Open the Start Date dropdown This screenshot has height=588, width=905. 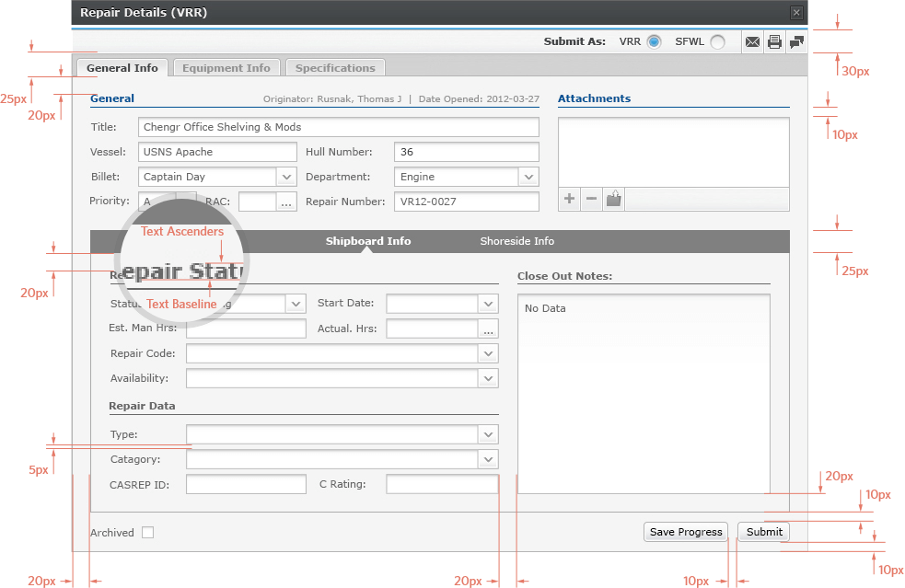point(488,304)
